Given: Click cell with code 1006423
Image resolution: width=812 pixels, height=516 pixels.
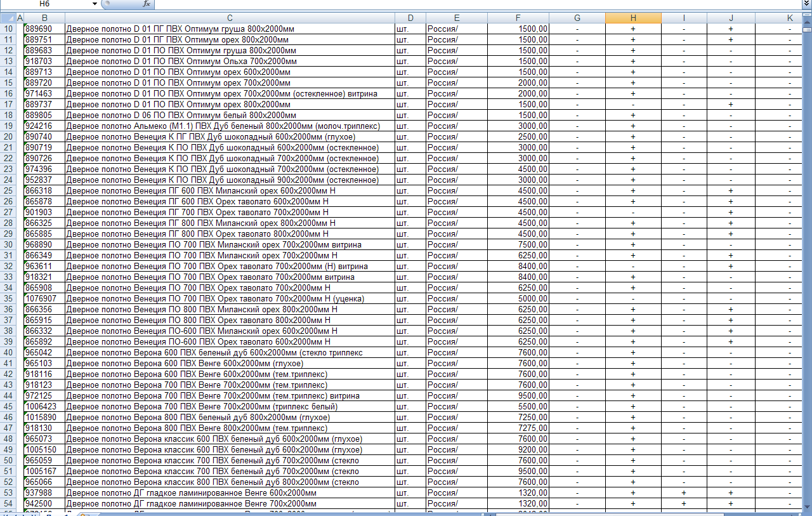Looking at the screenshot, I should tap(44, 406).
